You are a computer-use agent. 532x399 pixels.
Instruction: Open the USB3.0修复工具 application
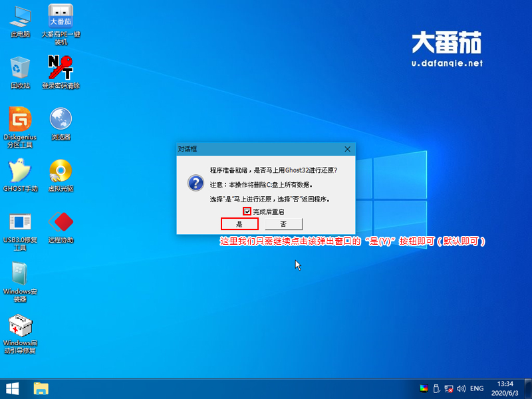19,226
